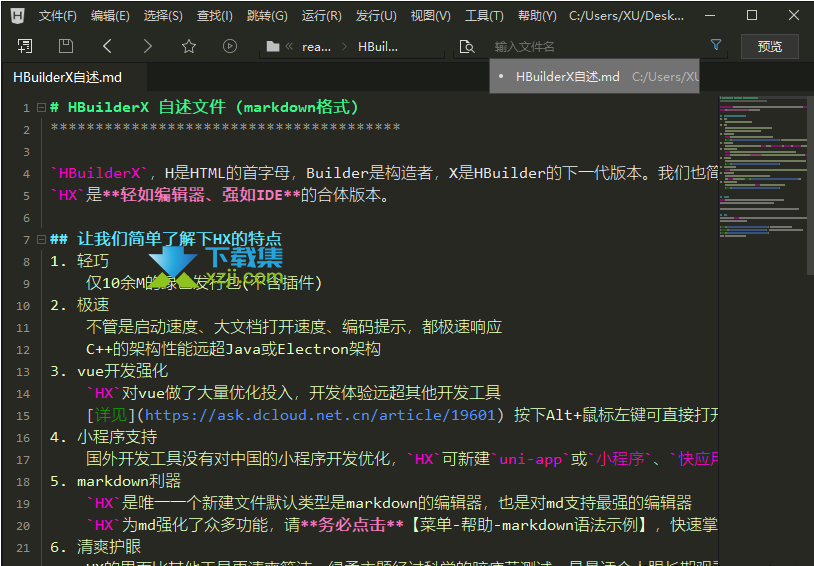Go back with the left arrow
This screenshot has height=566, width=814.
(x=107, y=46)
